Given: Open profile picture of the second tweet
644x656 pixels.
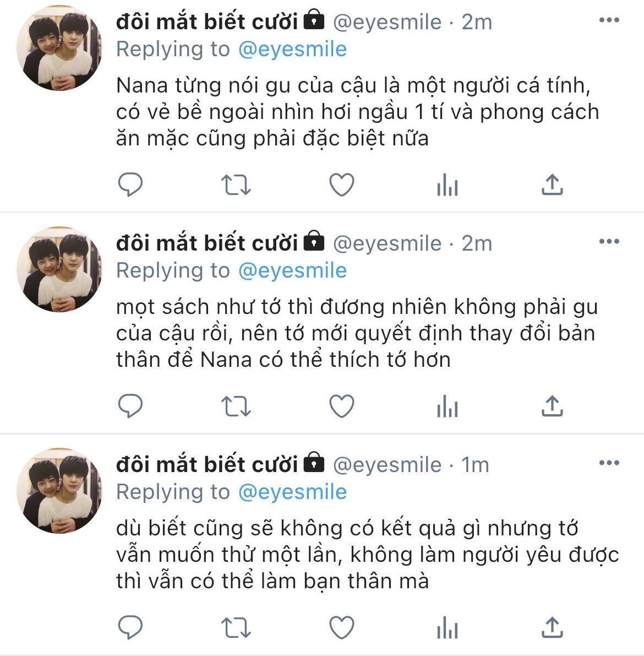Looking at the screenshot, I should (x=59, y=269).
